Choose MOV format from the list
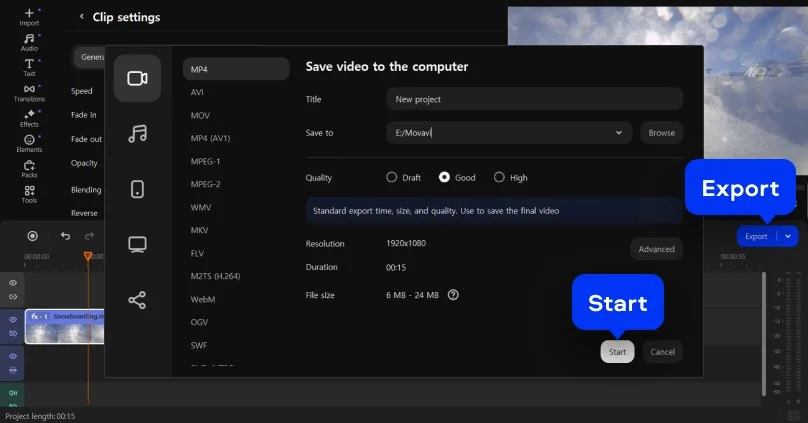Image resolution: width=808 pixels, height=423 pixels. tap(200, 115)
